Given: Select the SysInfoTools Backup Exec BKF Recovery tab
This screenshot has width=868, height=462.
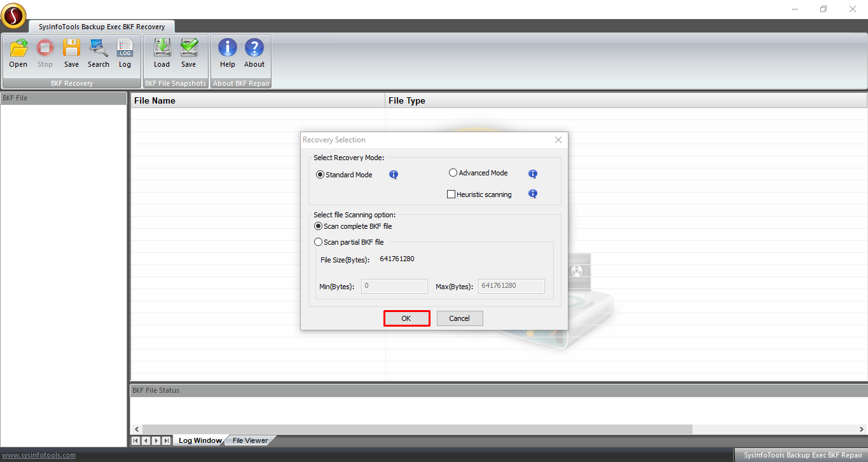Looking at the screenshot, I should 102,27.
